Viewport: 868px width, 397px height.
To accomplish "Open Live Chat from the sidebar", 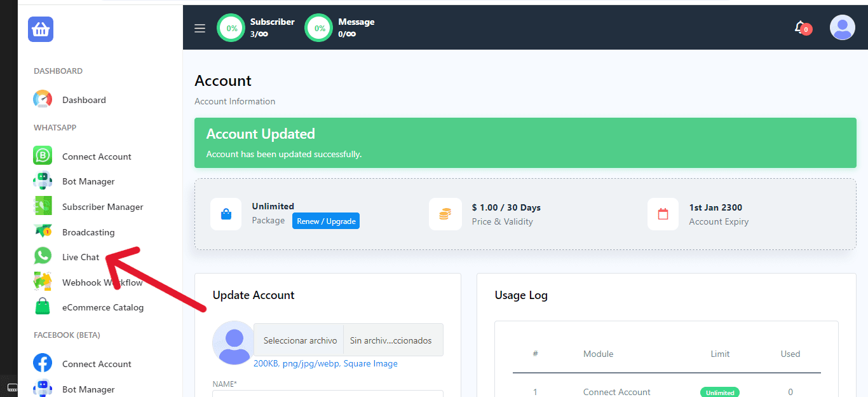I will point(81,257).
